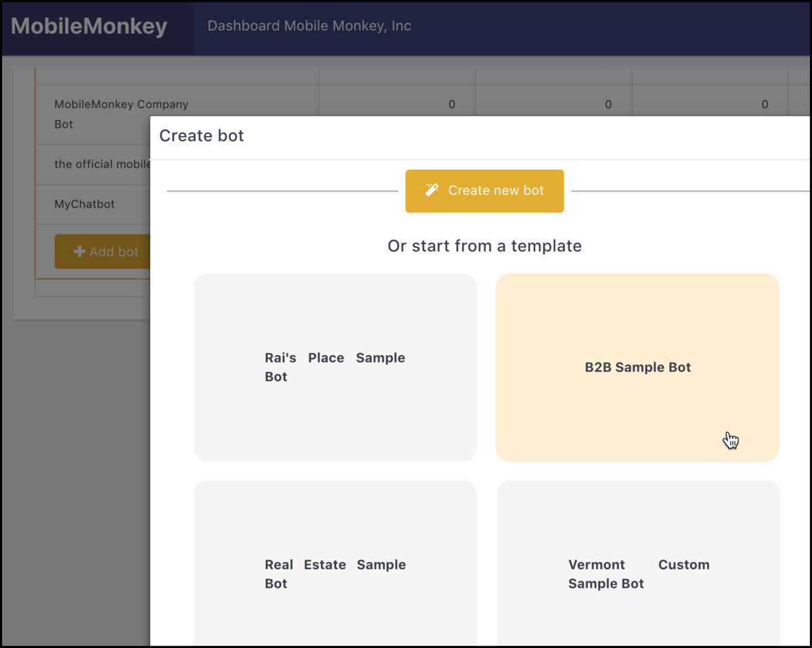Viewport: 812px width, 648px height.
Task: Choose the Rai's Place Sample Bot template
Action: coord(335,367)
